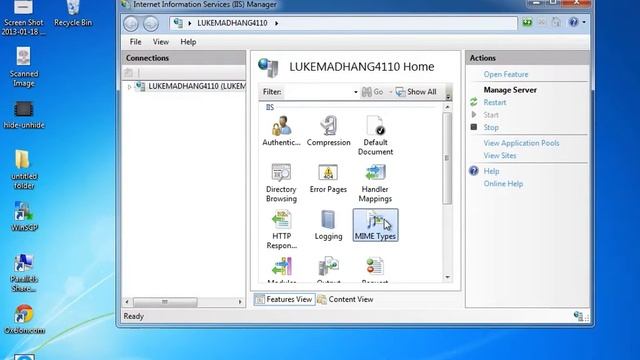Select LUKEMADHANG4110 server in Connections tree
This screenshot has width=640, height=360.
[191, 87]
